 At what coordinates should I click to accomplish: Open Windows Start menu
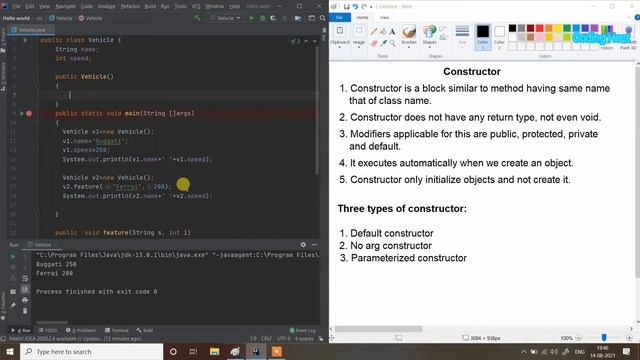[10, 352]
